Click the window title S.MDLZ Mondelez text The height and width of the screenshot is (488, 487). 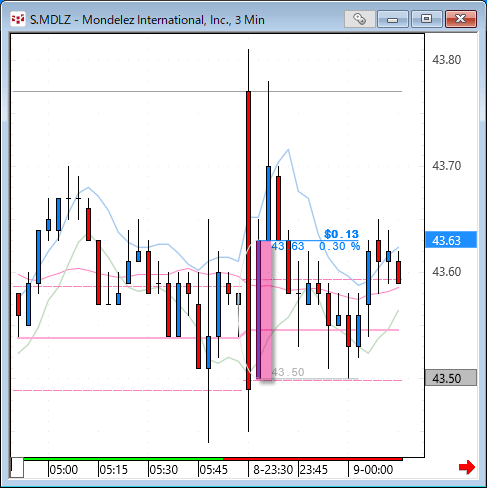click(147, 20)
